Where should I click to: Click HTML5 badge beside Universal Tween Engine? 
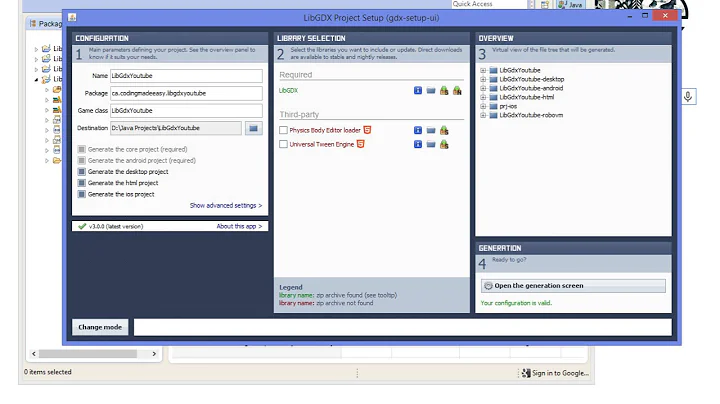(x=361, y=144)
